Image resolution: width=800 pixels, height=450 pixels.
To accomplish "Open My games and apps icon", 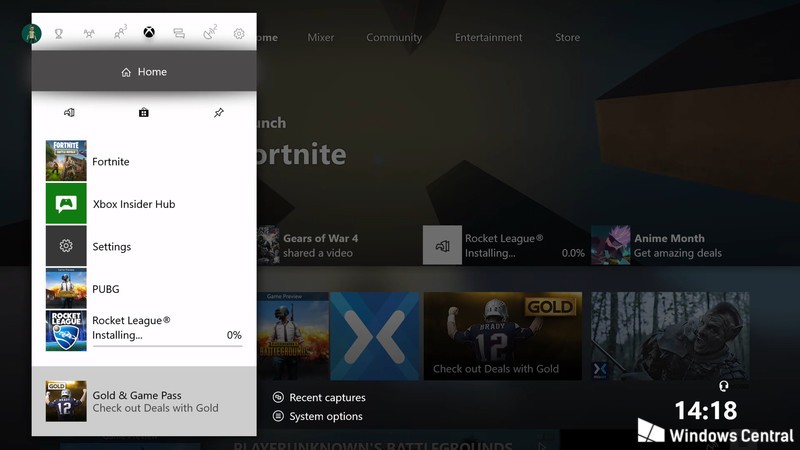I will (69, 112).
